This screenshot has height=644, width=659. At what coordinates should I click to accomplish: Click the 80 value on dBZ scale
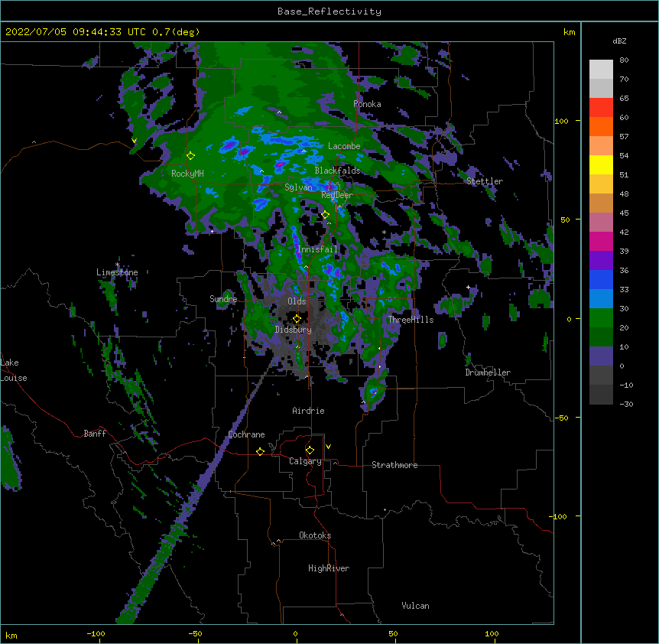(x=624, y=60)
